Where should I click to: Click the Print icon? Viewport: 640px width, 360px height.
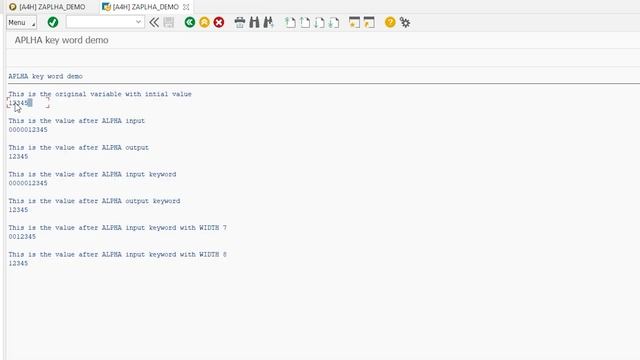240,22
